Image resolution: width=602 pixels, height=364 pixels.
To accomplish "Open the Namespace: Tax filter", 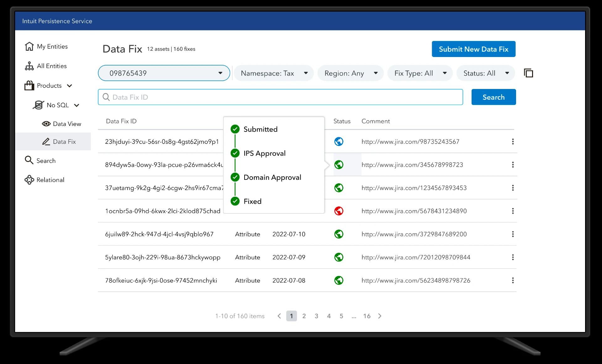I will tap(274, 73).
